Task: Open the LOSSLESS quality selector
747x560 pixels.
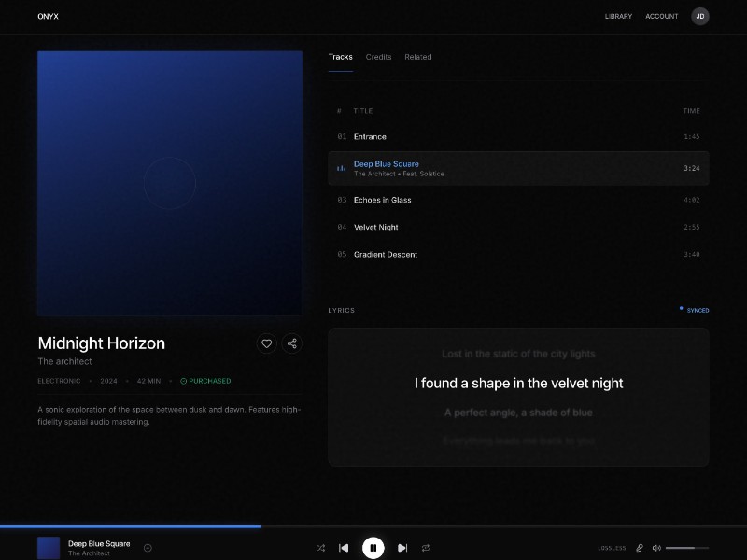Action: pyautogui.click(x=612, y=548)
